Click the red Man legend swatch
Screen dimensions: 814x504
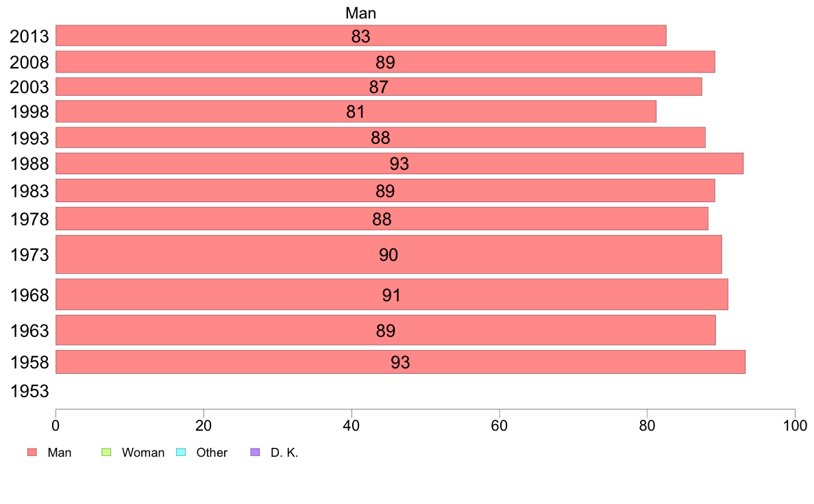[32, 452]
